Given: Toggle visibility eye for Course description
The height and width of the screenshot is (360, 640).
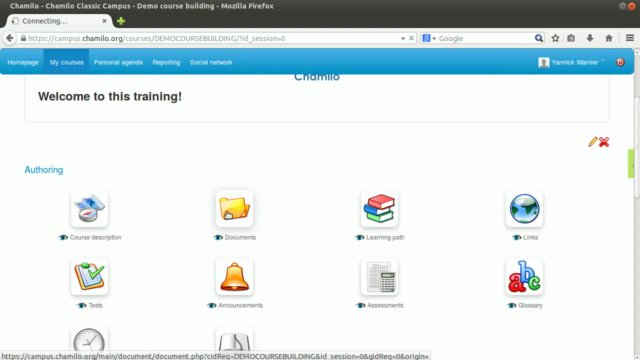Looking at the screenshot, I should [63, 238].
